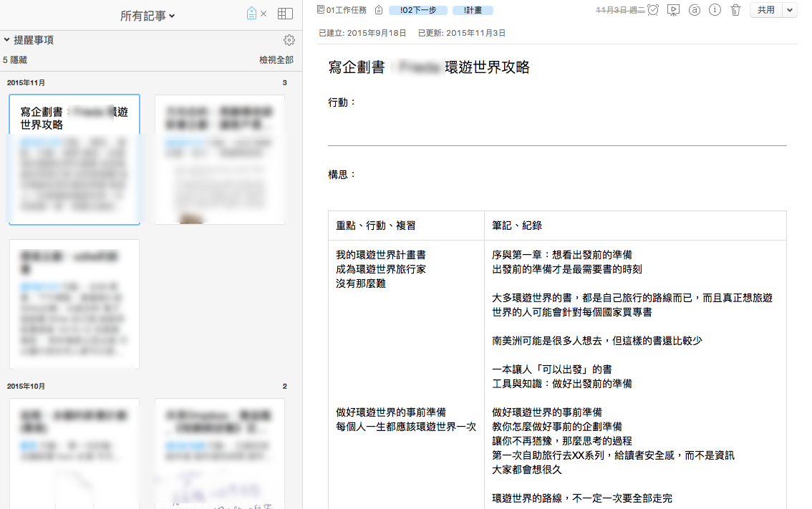The width and height of the screenshot is (812, 509).
Task: Click text 沒有那麼難
Action: (x=361, y=283)
